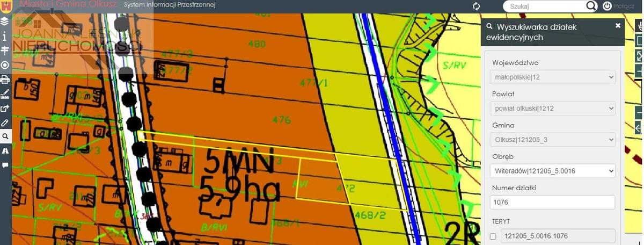Click the Olkusz coat of arms logo
Screen dimensions: 644x245
pyautogui.click(x=6, y=5)
